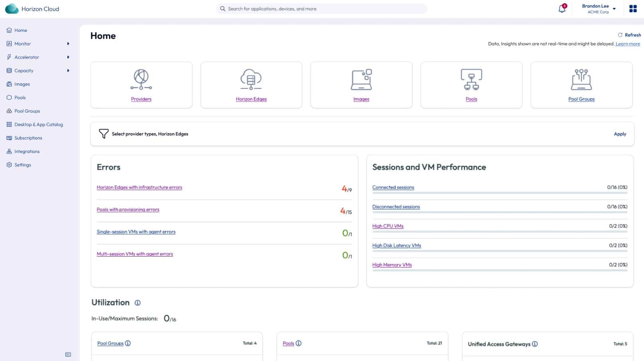Open Subscriptions in the sidebar
The image size is (644, 361).
click(28, 138)
